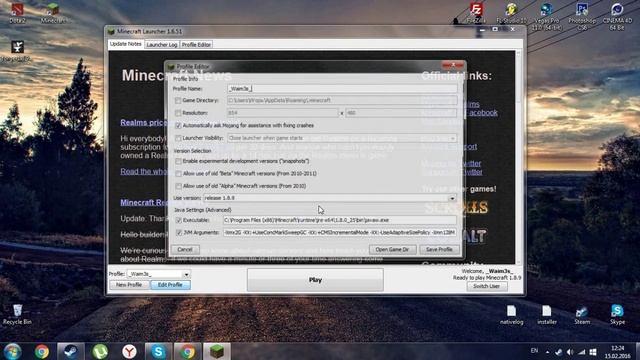Toggle automatically ask Mojang for assistance

tap(178, 126)
